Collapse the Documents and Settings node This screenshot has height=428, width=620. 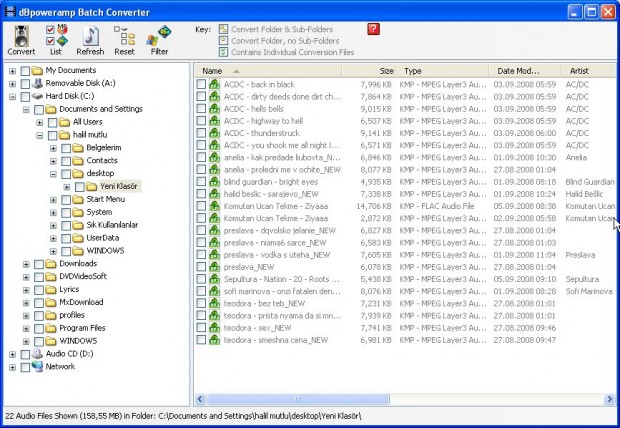pos(26,110)
